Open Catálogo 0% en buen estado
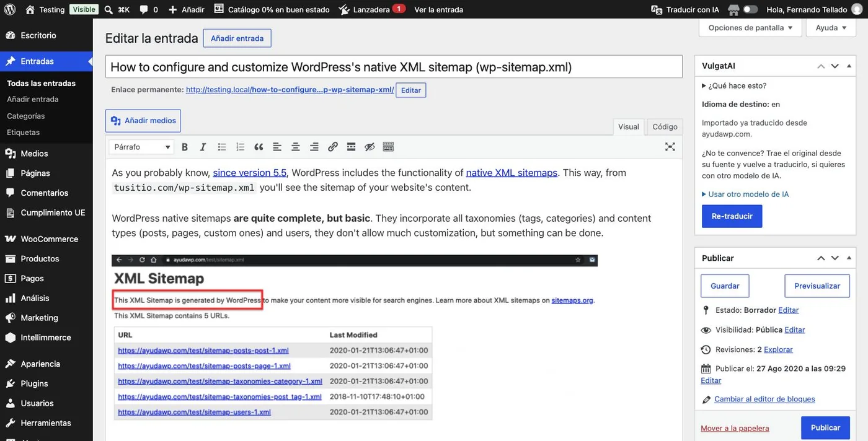 (272, 9)
